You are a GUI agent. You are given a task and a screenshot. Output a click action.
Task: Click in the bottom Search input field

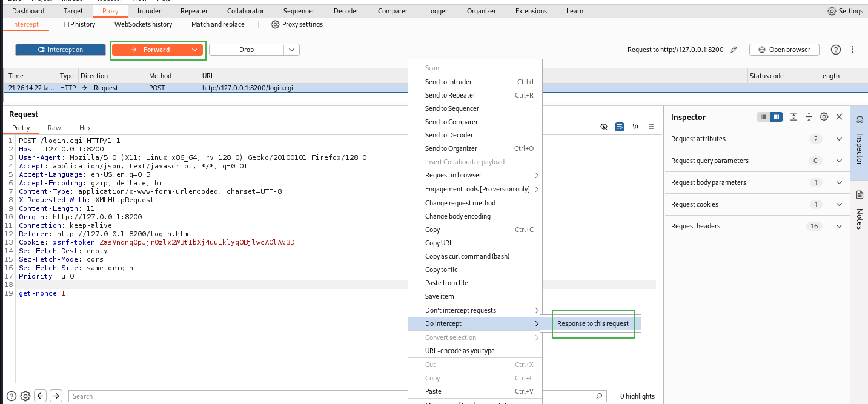pos(333,396)
